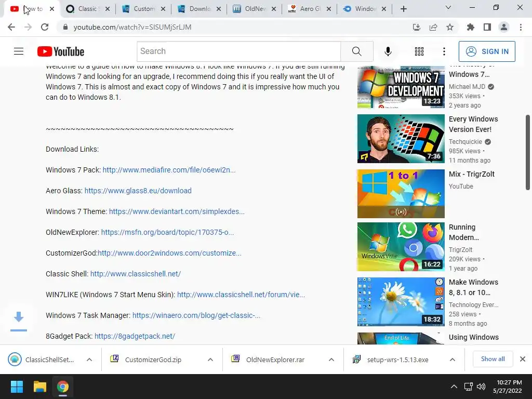
Task: Open the Mix - TrigrZolt playlist thumbnail
Action: tap(401, 194)
